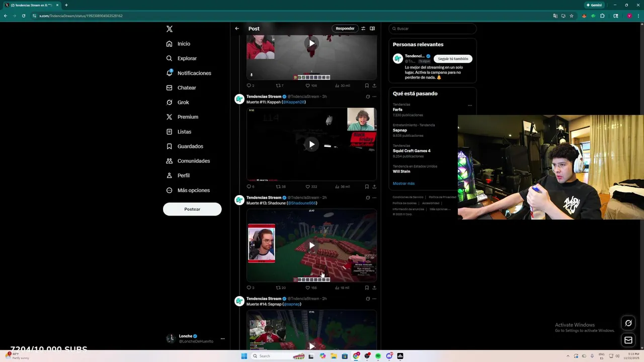644x362 pixels.
Task: Open Chatear from the sidebar
Action: (x=181, y=87)
